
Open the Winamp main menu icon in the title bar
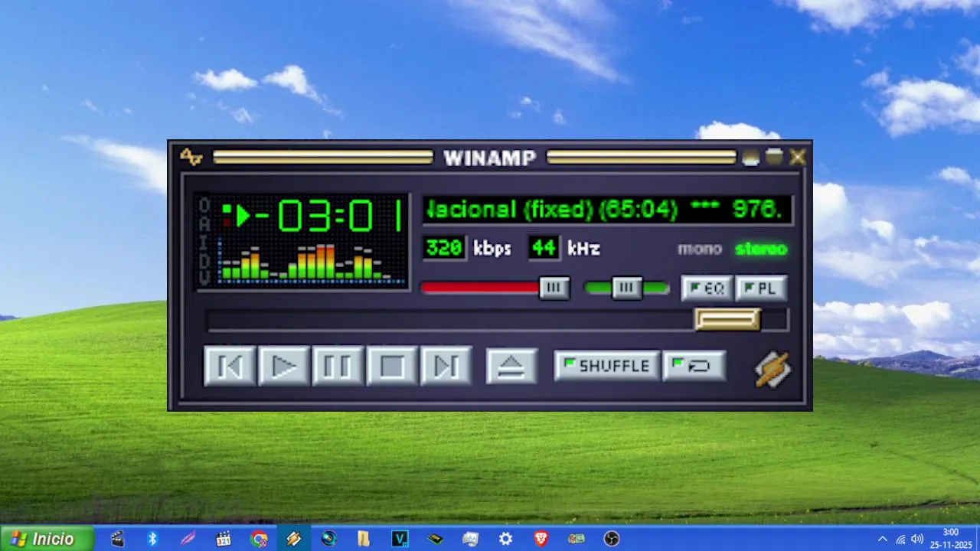pyautogui.click(x=191, y=157)
